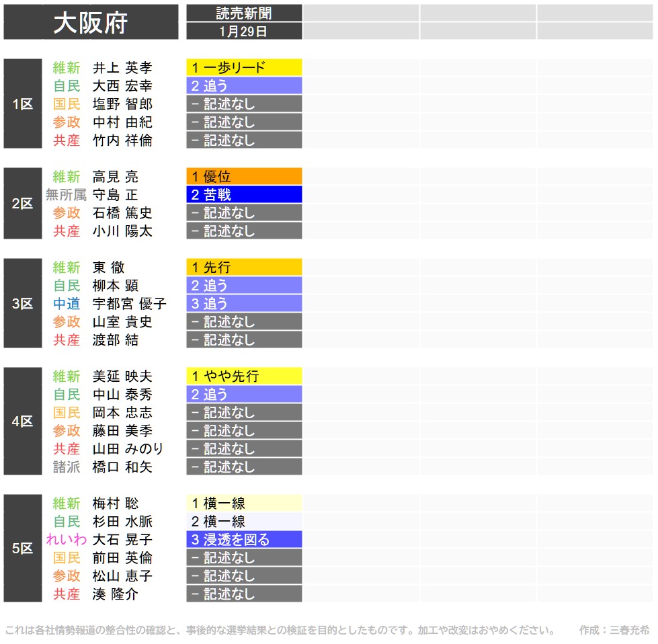Click the 3区 district label
This screenshot has width=658, height=644.
point(22,303)
